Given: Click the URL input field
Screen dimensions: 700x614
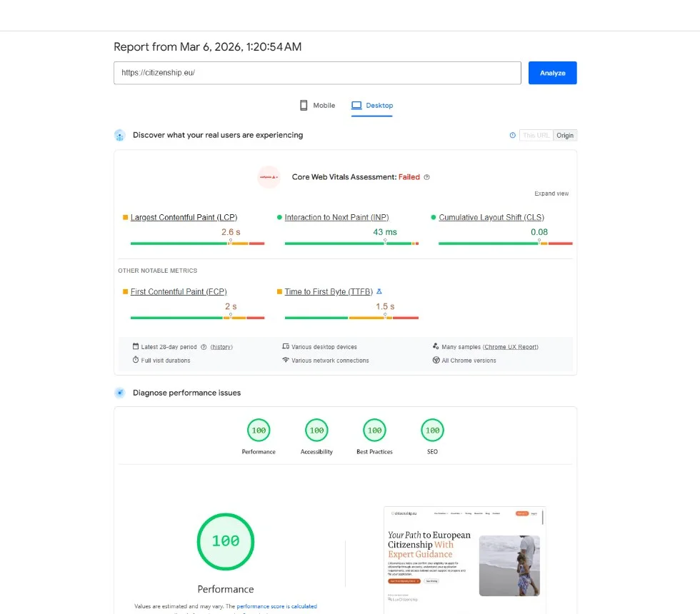Looking at the screenshot, I should 317,72.
